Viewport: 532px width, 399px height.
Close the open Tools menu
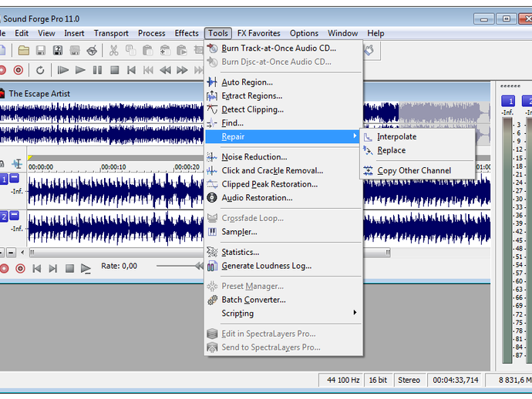pos(218,33)
